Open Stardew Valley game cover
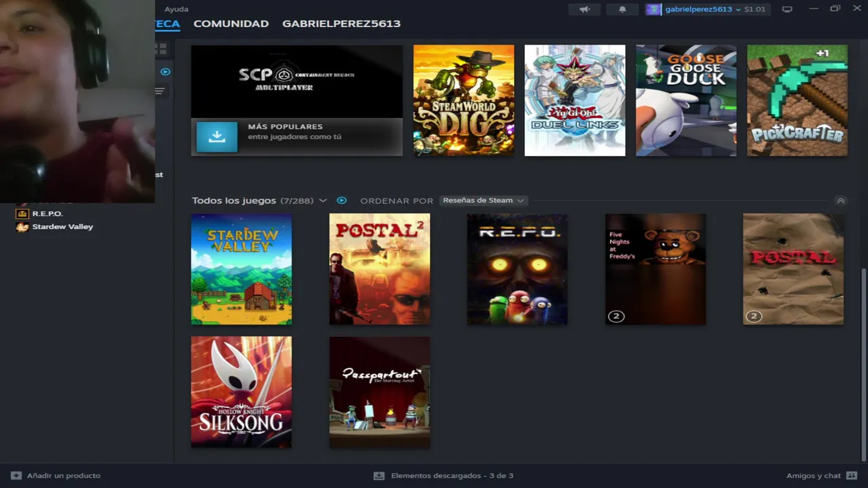Viewport: 868px width, 488px height. (x=241, y=269)
